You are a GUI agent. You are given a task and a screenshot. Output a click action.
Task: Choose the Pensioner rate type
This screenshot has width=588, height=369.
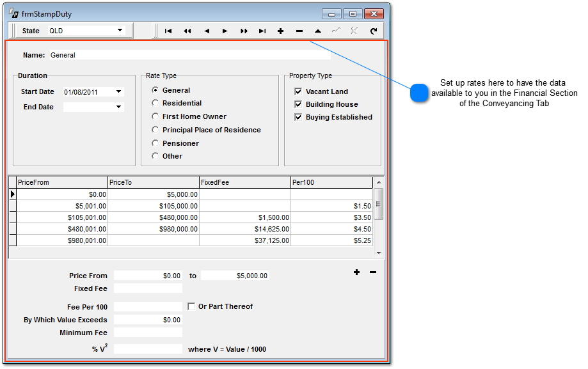155,143
